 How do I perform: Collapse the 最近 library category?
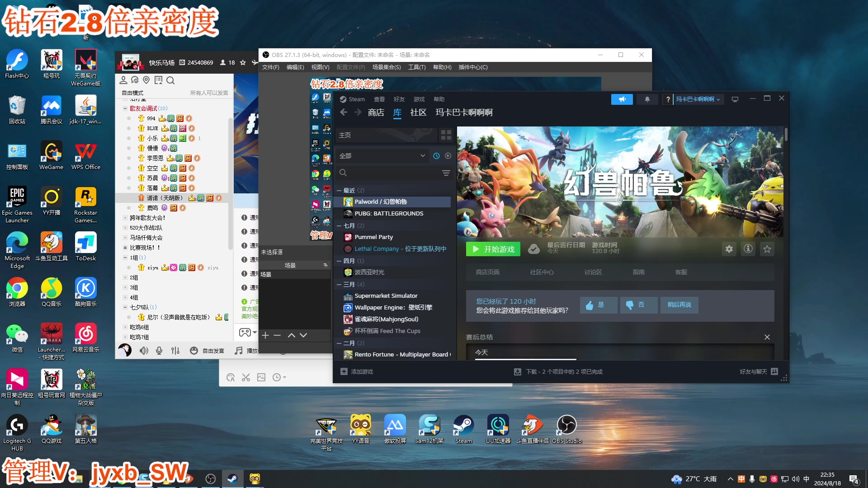tap(339, 191)
